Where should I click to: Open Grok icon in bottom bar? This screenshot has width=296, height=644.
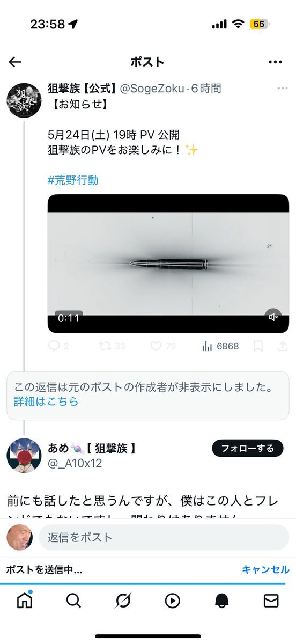pos(123,601)
